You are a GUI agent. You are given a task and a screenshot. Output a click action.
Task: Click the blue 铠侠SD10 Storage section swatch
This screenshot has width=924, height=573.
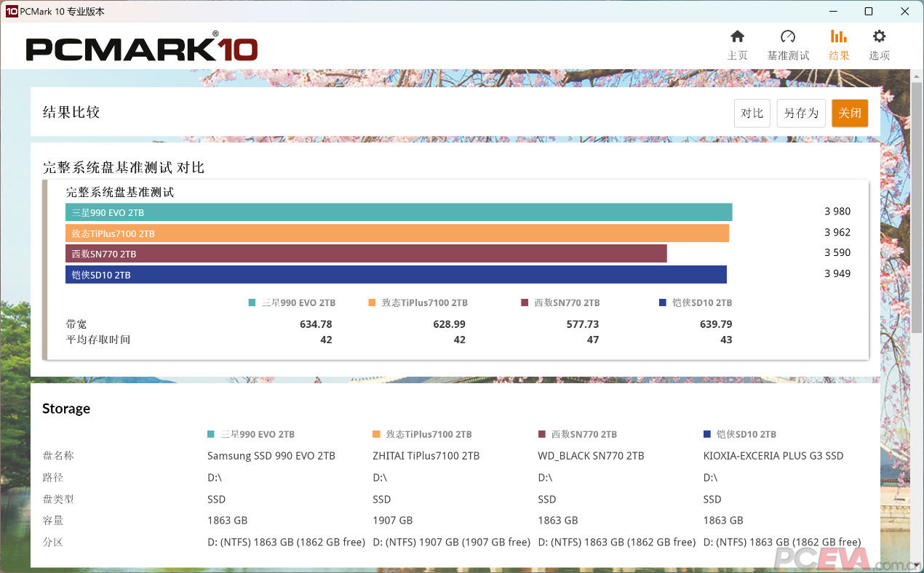[707, 434]
